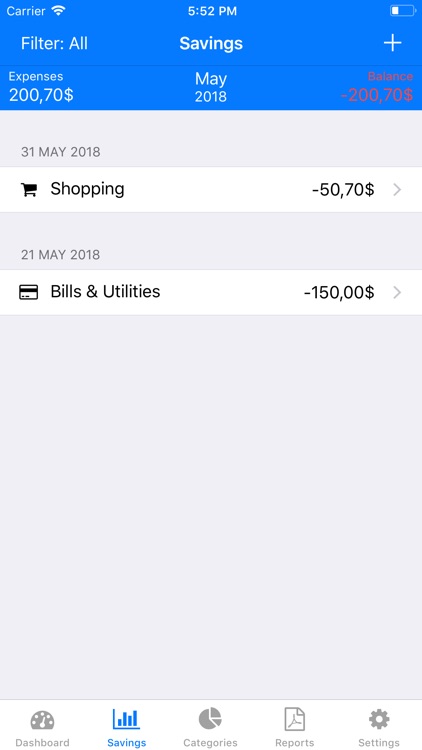Select the Savings bar chart icon
The image size is (422, 750).
(x=126, y=719)
